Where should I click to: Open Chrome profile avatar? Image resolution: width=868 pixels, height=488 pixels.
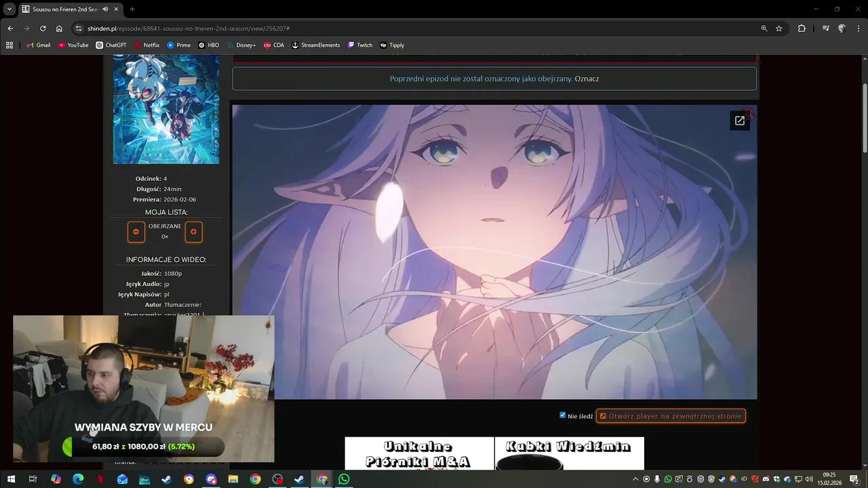842,28
